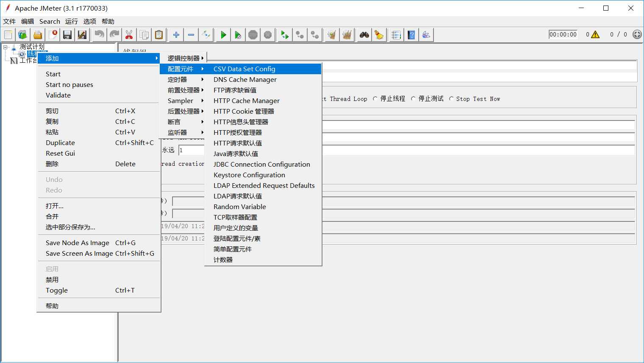The width and height of the screenshot is (644, 363).
Task: Open the Search menu
Action: (x=50, y=21)
